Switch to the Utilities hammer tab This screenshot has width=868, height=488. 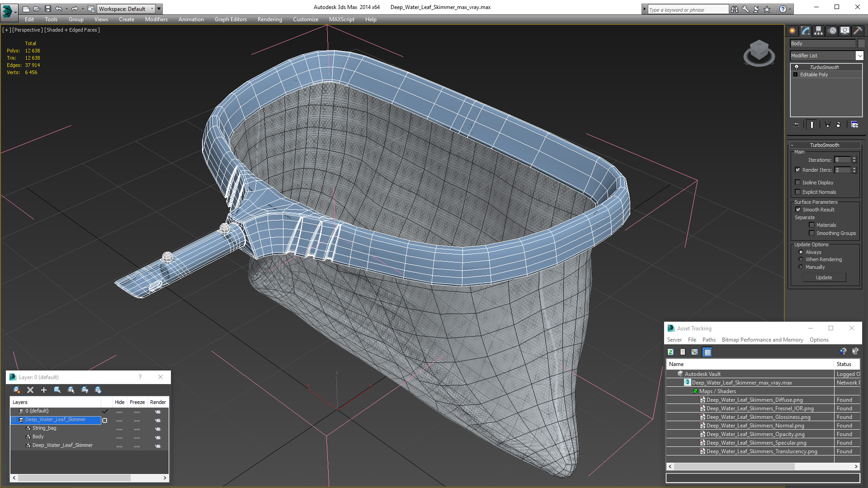pos(858,31)
